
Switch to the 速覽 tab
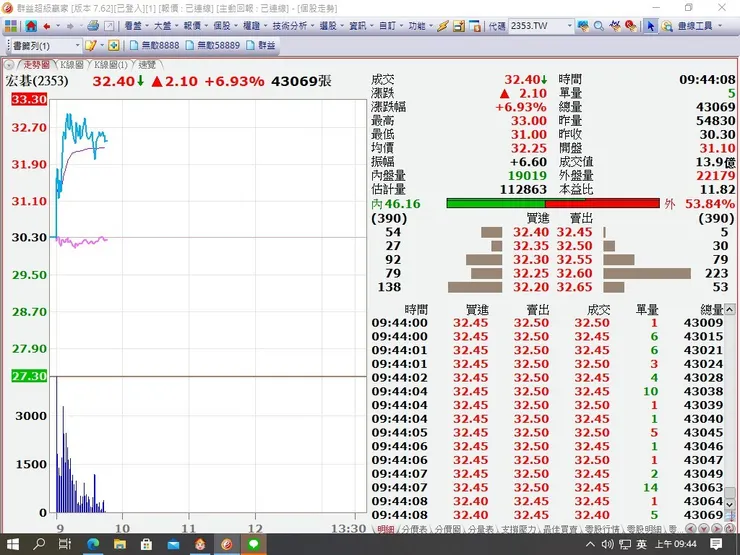[x=148, y=65]
